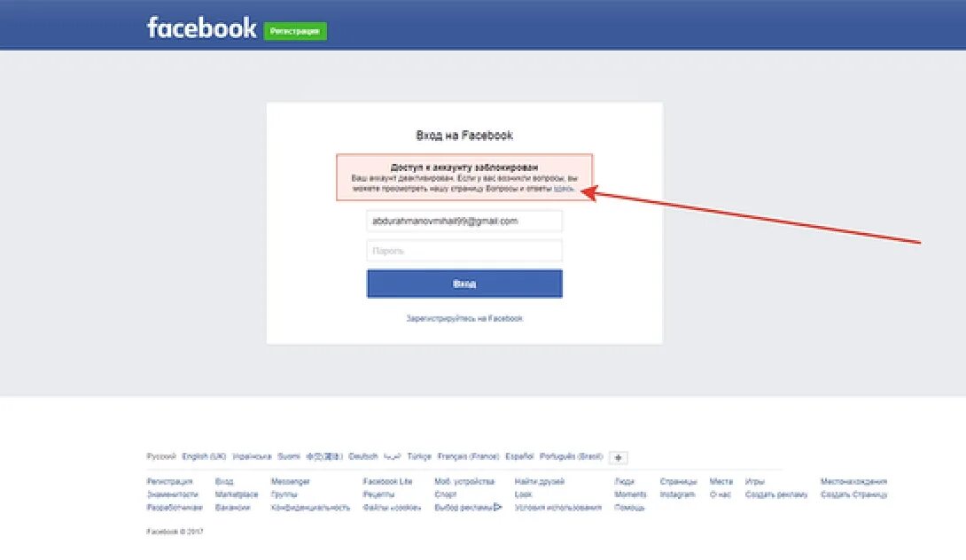Open Instagram footer link

pyautogui.click(x=677, y=494)
